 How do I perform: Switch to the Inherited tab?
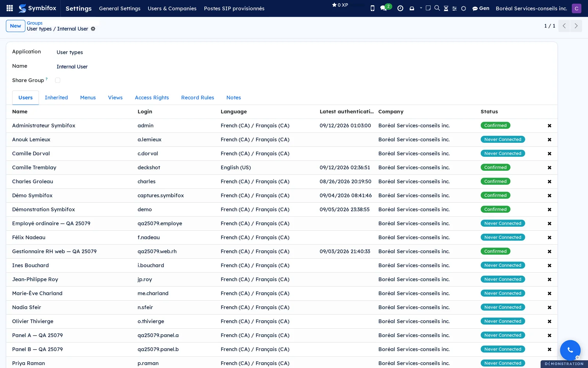[56, 98]
